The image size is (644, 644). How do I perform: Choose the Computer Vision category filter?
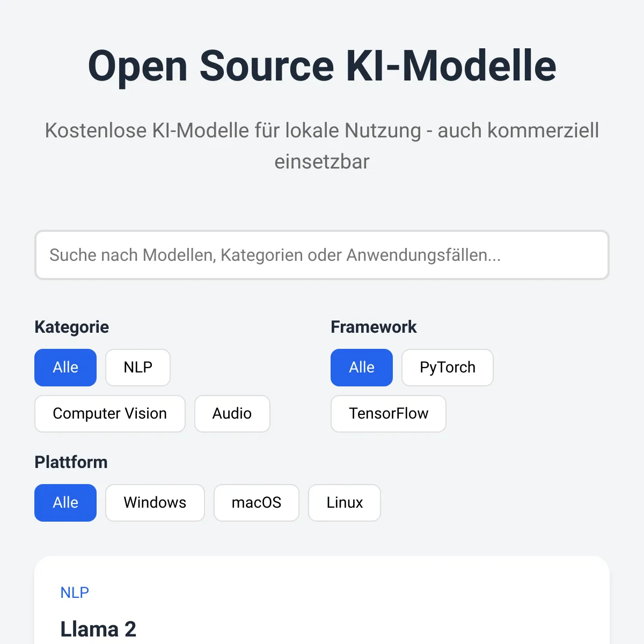tap(110, 414)
